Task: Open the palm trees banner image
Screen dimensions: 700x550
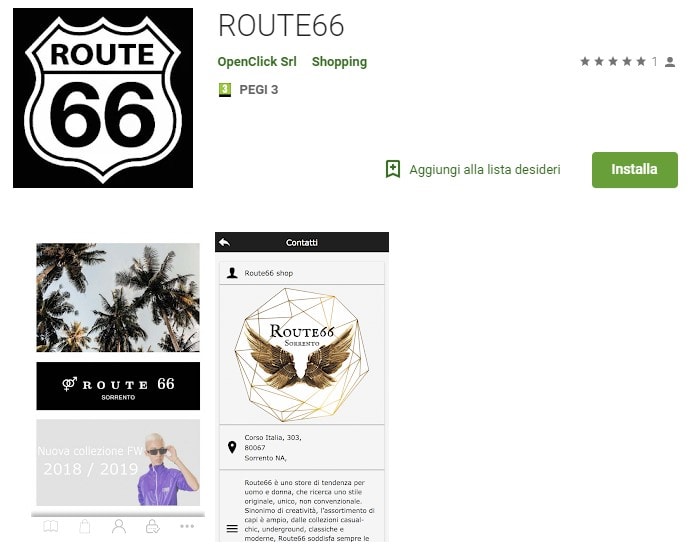Action: [118, 297]
